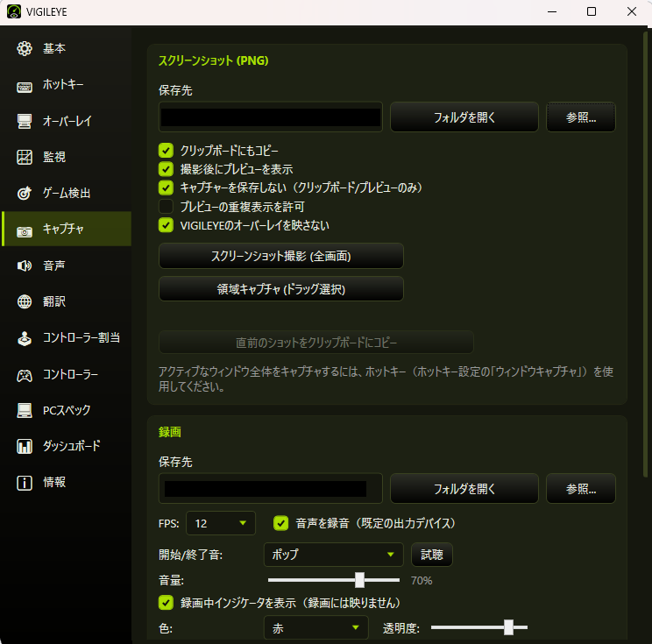Uncheck 撮影後にプレビューを表示
Screen dimensions: 652x644
tap(166, 169)
